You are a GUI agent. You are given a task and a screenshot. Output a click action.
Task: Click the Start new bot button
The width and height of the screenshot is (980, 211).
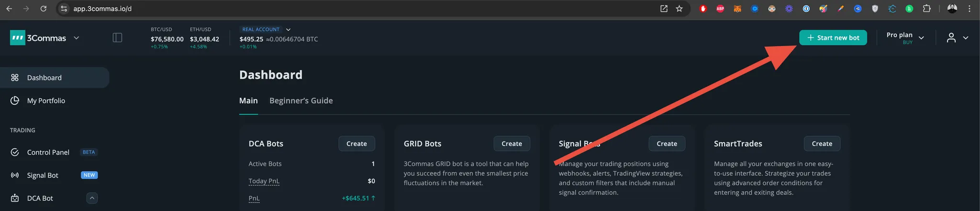tap(833, 38)
